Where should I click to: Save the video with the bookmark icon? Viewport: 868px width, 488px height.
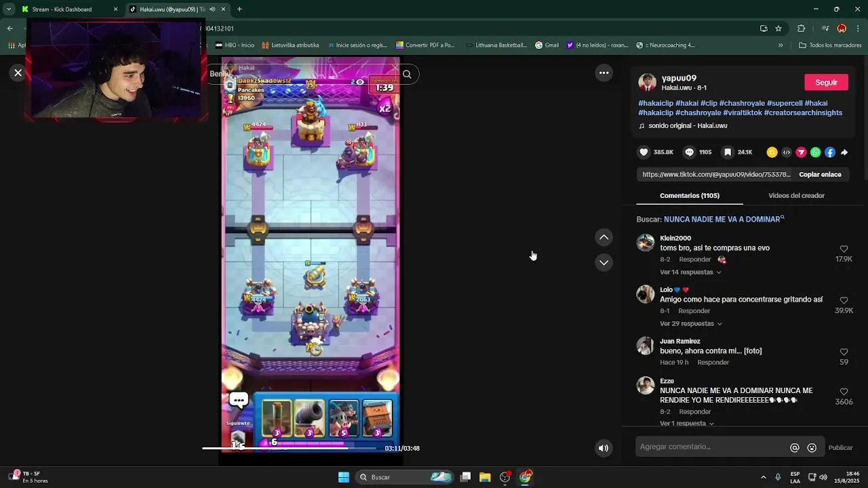(728, 152)
